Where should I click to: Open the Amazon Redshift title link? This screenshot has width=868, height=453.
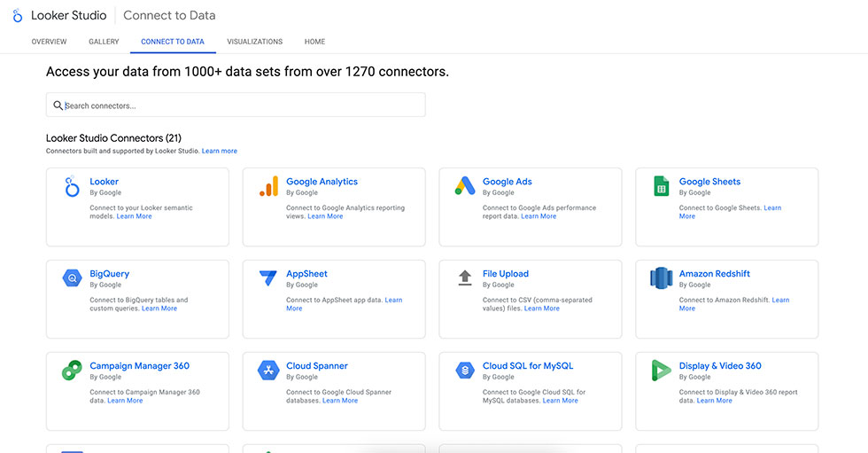click(x=715, y=274)
